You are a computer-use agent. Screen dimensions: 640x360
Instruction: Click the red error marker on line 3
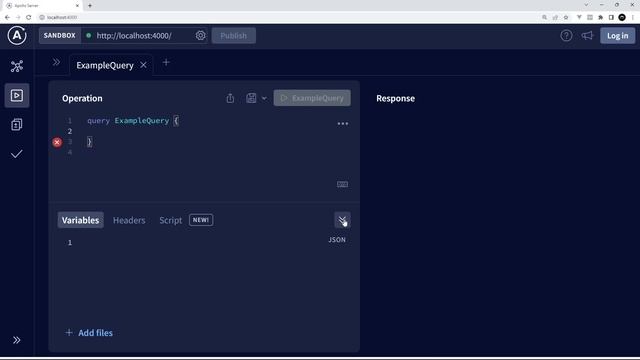57,142
